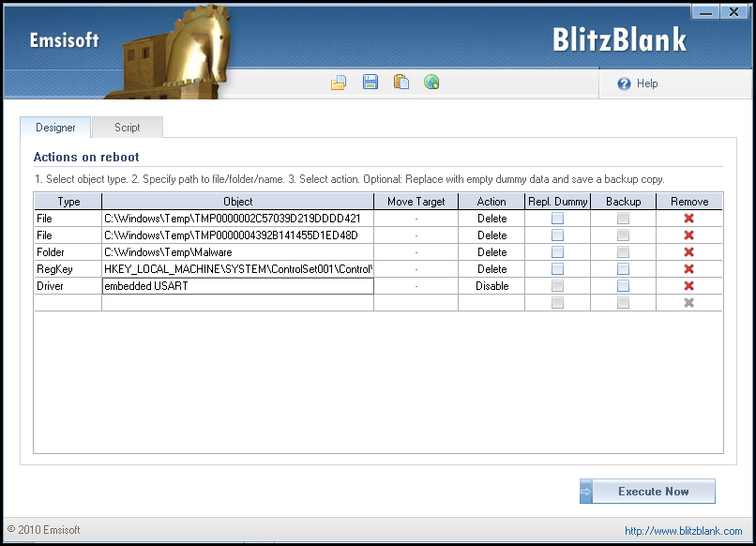Click Type cell of TMP0000004392B141455D1ED48D row
Image resolution: width=756 pixels, height=546 pixels.
(x=68, y=235)
